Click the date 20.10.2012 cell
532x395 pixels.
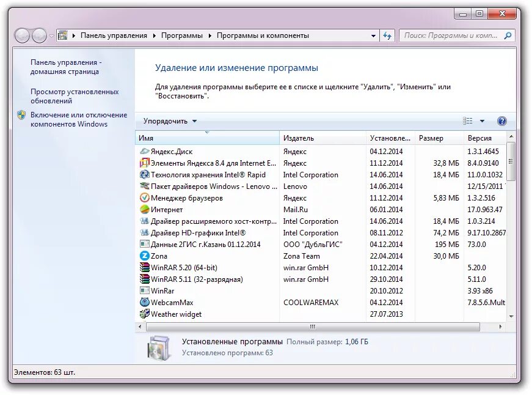point(386,290)
